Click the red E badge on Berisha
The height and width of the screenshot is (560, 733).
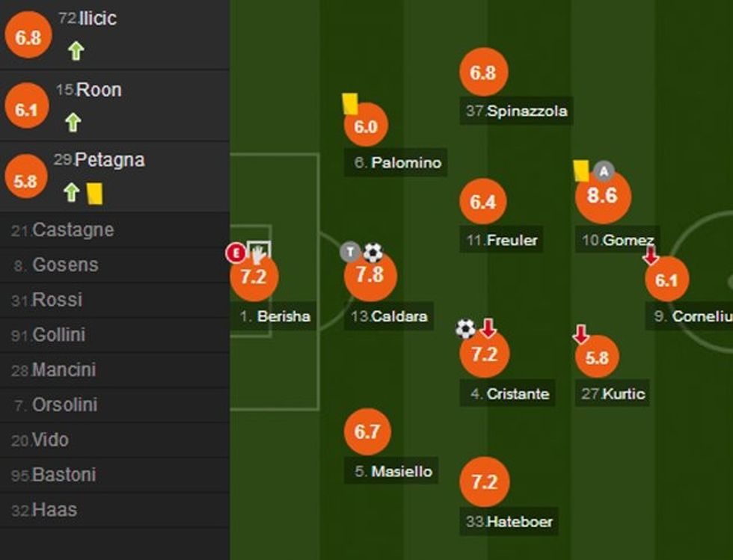tap(236, 253)
